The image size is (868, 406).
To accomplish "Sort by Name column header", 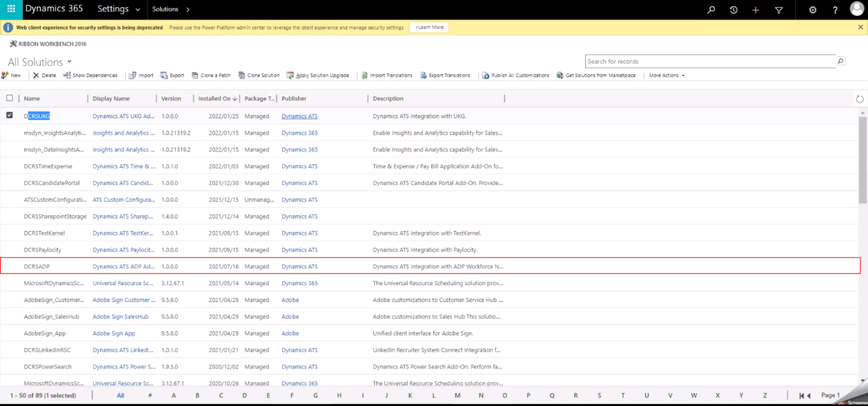I will (32, 98).
